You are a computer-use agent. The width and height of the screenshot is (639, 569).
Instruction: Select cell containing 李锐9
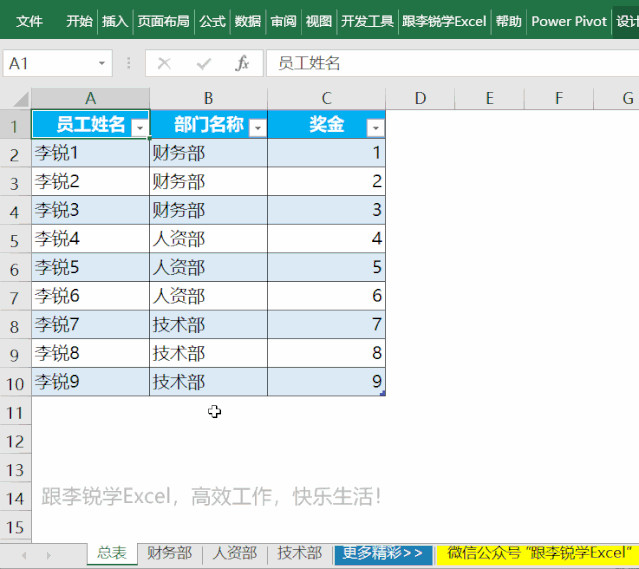click(90, 382)
